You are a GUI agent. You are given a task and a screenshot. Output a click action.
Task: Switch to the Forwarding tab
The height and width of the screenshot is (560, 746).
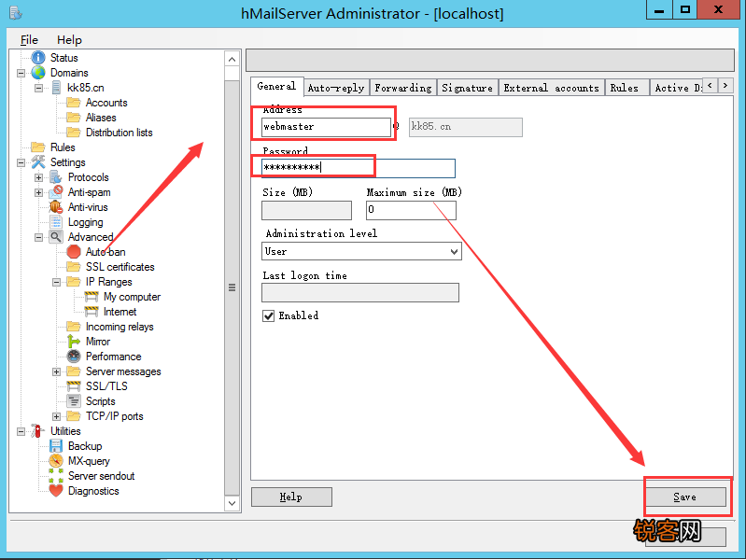click(403, 88)
